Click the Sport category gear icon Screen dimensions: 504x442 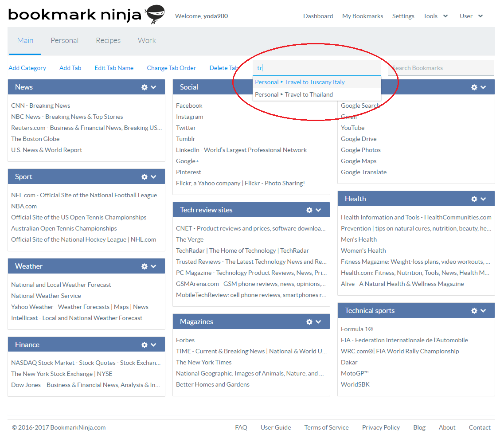[x=144, y=176]
